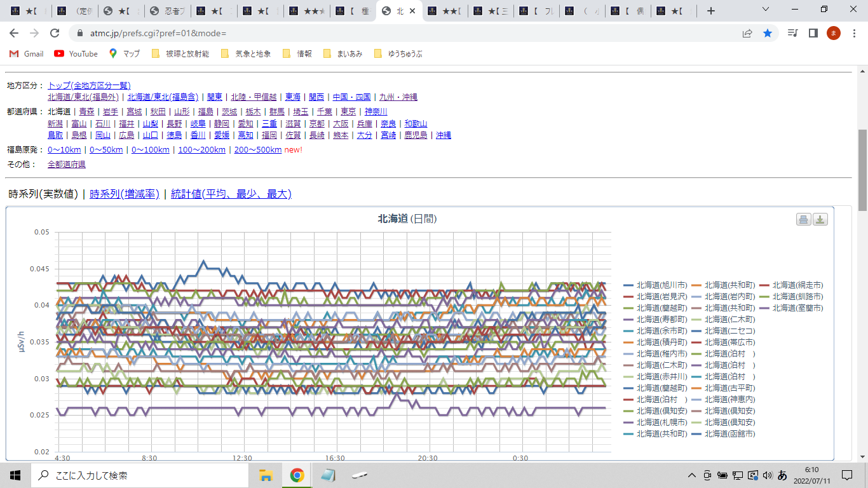Open the 関東 region link
Viewport: 868px width, 488px height.
pyautogui.click(x=215, y=97)
